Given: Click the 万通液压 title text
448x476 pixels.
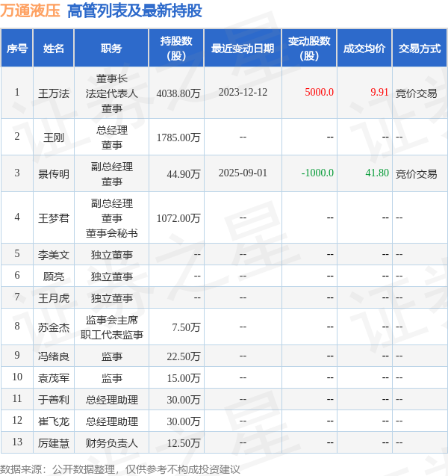Looking at the screenshot, I should pyautogui.click(x=30, y=11).
